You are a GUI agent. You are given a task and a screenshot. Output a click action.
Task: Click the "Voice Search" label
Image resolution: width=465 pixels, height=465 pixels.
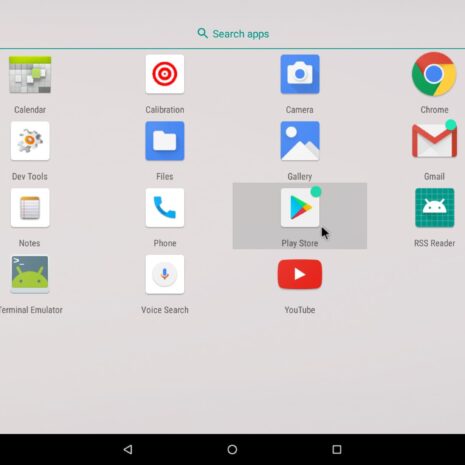pyautogui.click(x=165, y=310)
